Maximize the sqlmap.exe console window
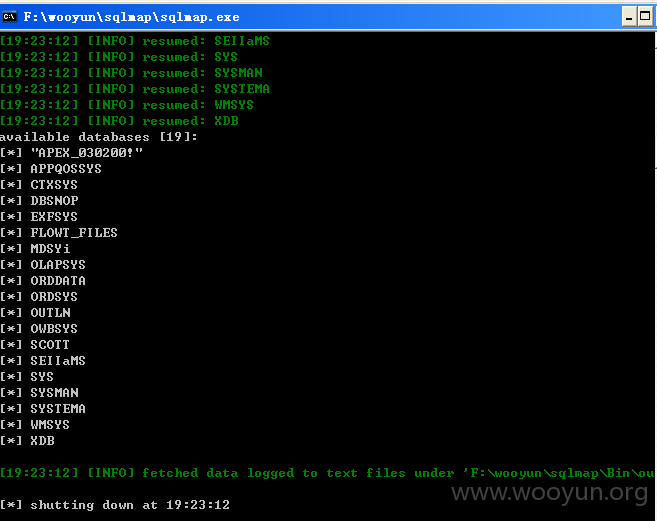The width and height of the screenshot is (657, 521). pyautogui.click(x=645, y=17)
